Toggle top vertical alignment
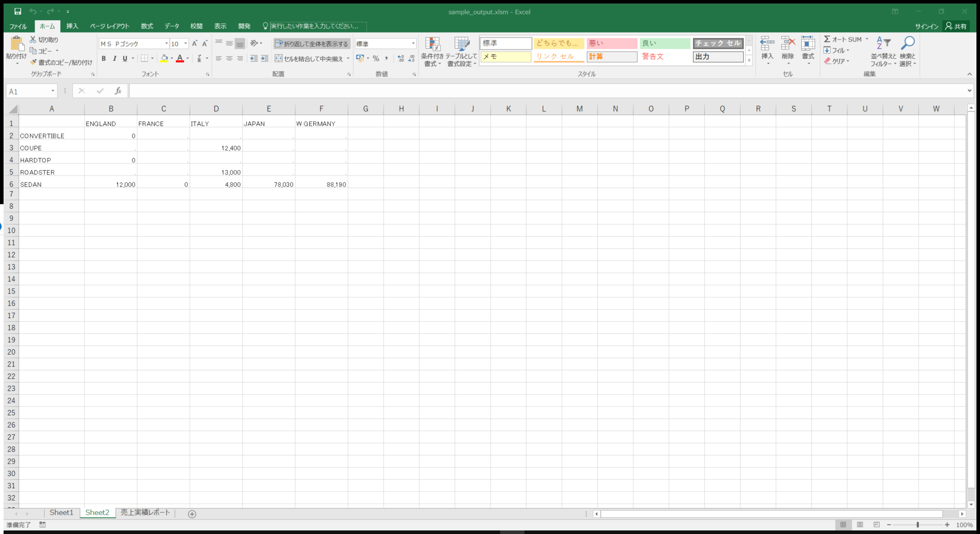The height and width of the screenshot is (534, 980). [x=218, y=44]
